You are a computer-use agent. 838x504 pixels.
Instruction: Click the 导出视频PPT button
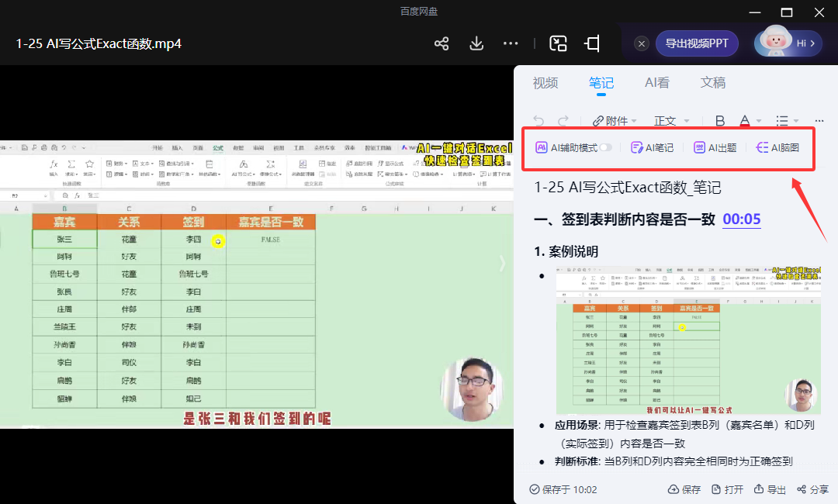pyautogui.click(x=697, y=44)
